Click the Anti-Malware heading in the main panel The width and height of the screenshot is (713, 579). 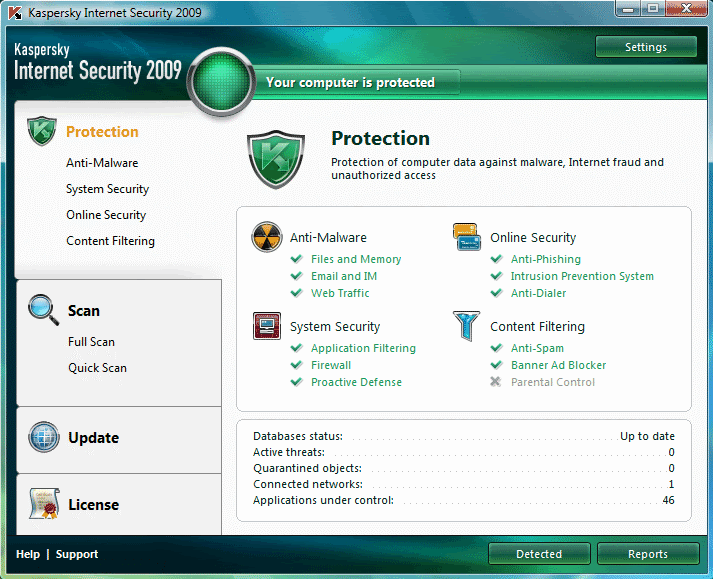(x=328, y=237)
